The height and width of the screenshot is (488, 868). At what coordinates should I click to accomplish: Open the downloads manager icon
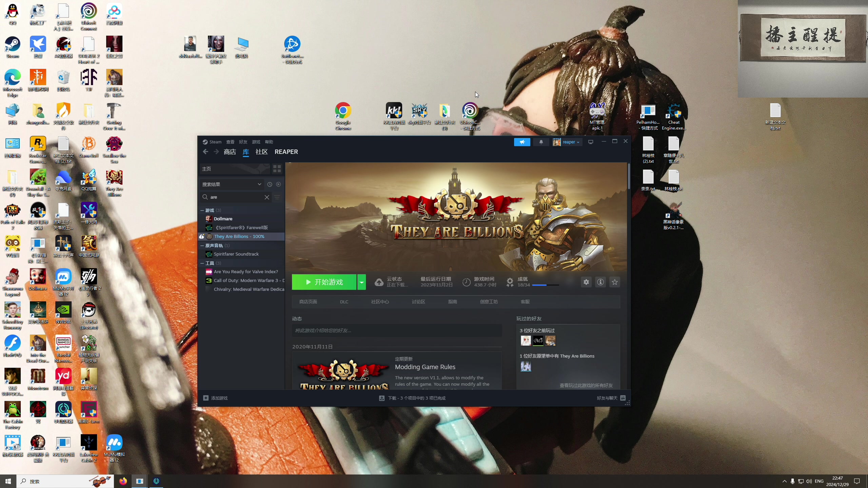[x=382, y=398]
